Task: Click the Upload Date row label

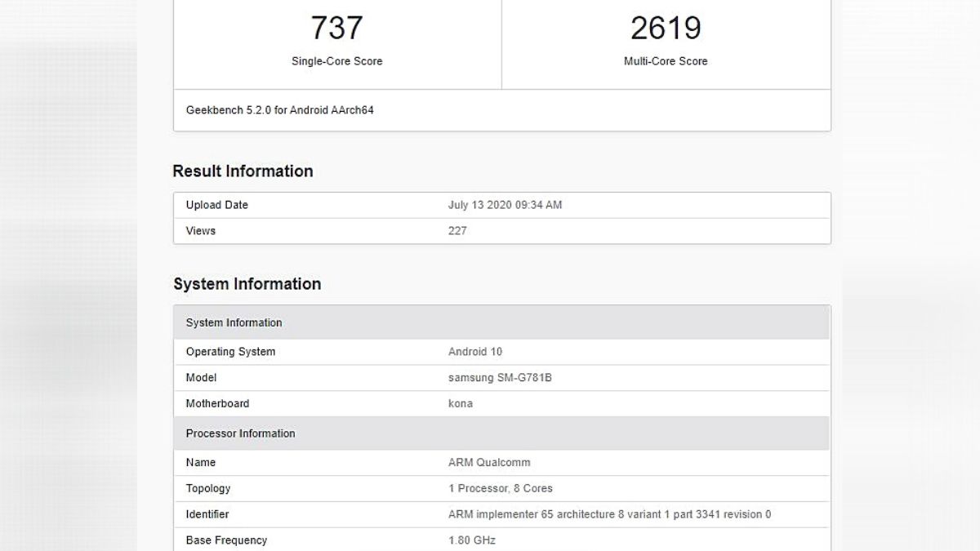Action: [216, 205]
